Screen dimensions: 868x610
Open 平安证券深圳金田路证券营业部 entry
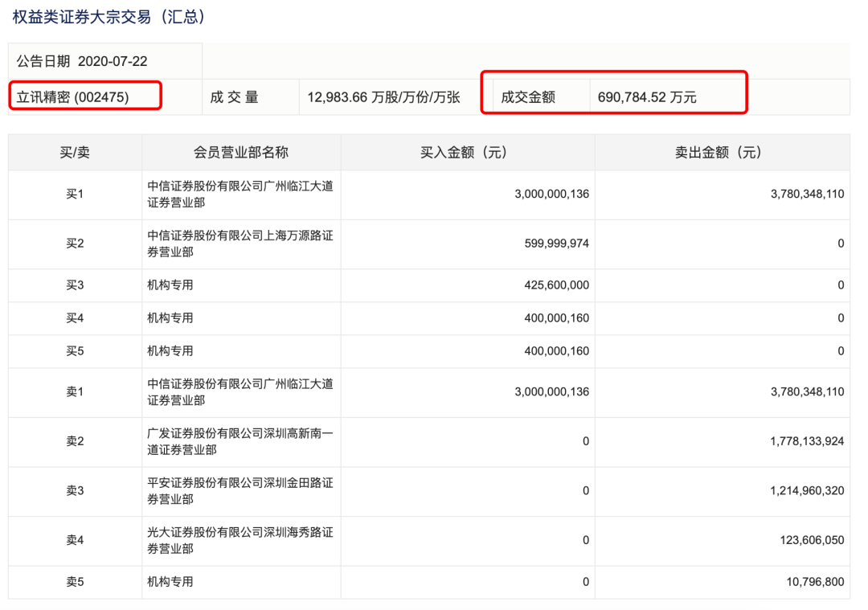(240, 490)
